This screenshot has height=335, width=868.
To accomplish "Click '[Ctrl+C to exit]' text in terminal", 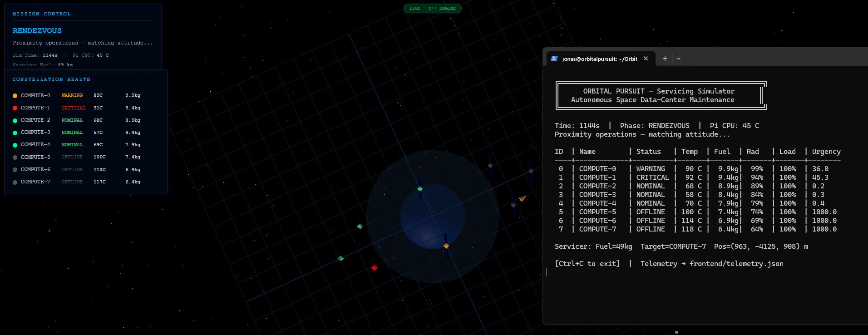I will point(587,264).
